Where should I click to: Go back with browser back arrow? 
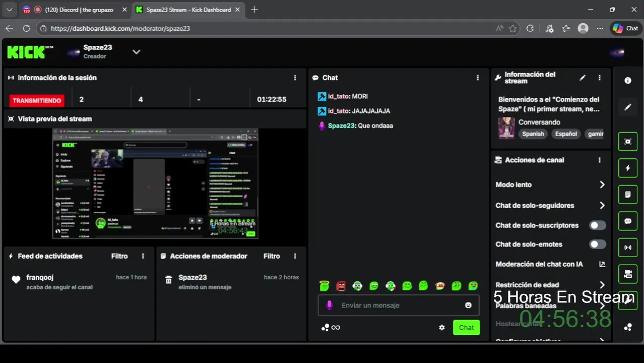[9, 28]
